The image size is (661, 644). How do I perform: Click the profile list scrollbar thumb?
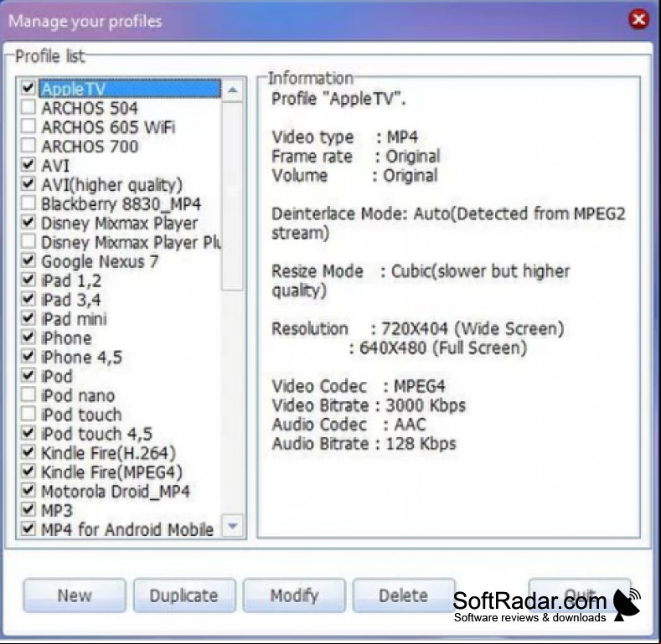click(x=232, y=196)
